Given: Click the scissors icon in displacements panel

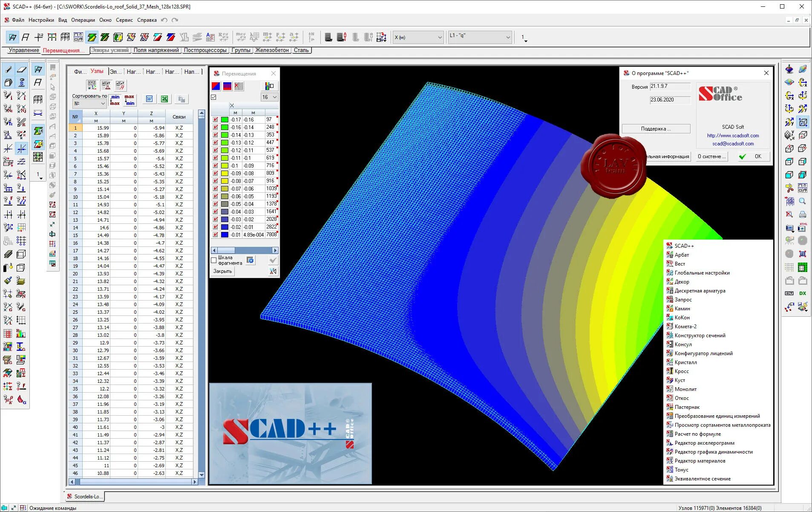Looking at the screenshot, I should pyautogui.click(x=273, y=271).
